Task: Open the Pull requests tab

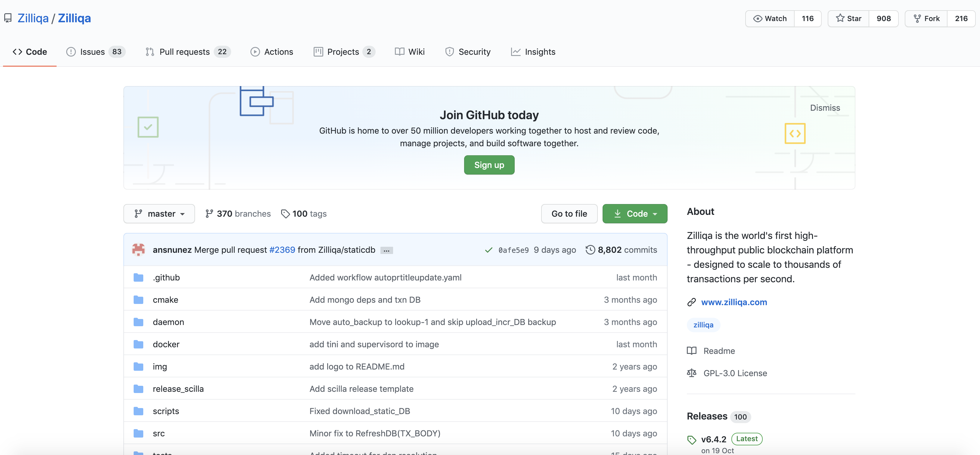Action: coord(185,52)
